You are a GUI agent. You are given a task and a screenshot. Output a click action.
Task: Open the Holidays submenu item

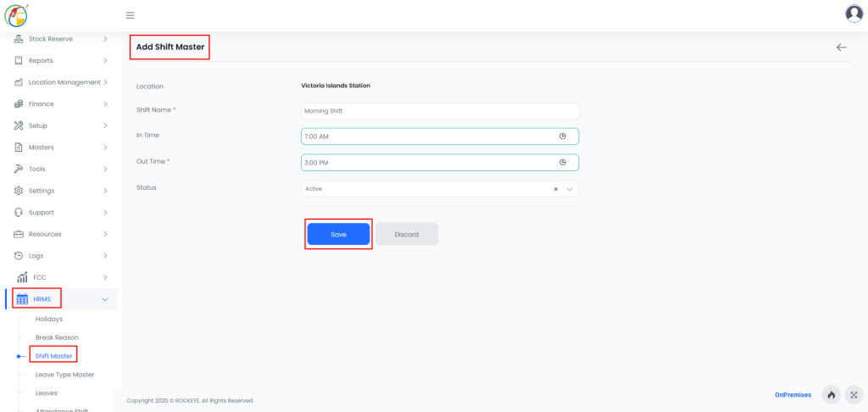[x=48, y=319]
